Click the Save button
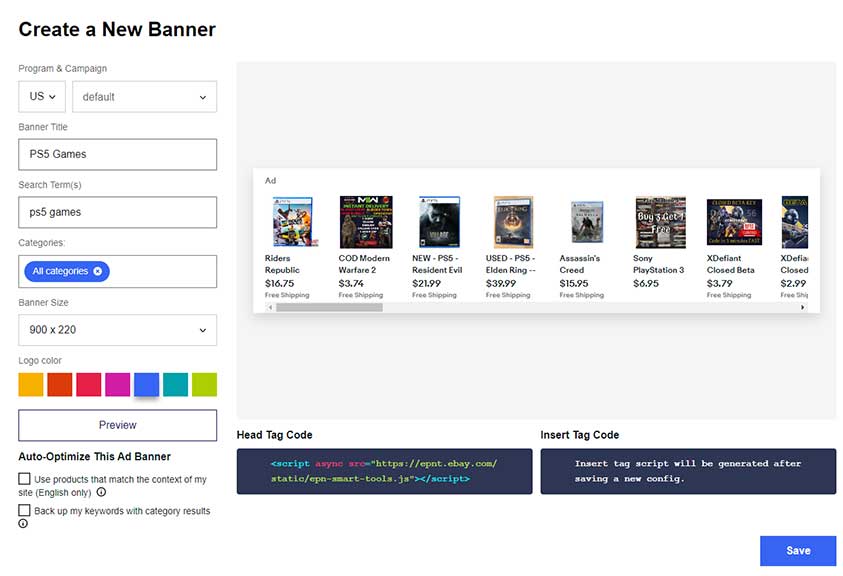Image resolution: width=843 pixels, height=576 pixels. click(x=798, y=551)
